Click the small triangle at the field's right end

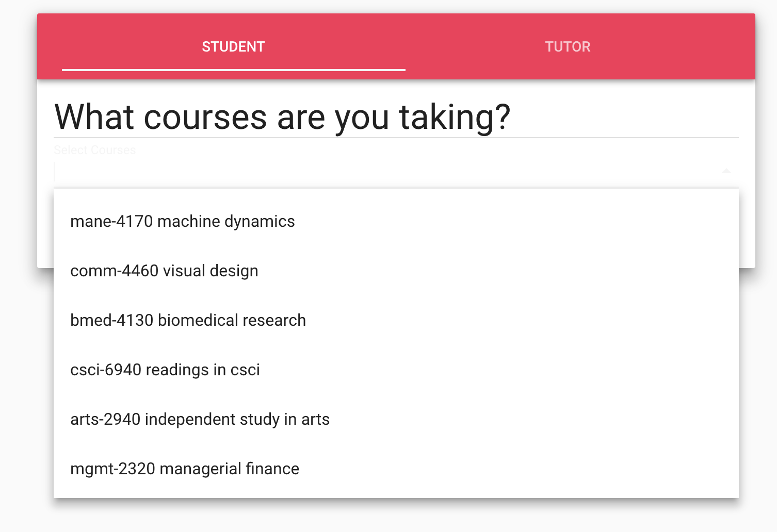coord(726,171)
